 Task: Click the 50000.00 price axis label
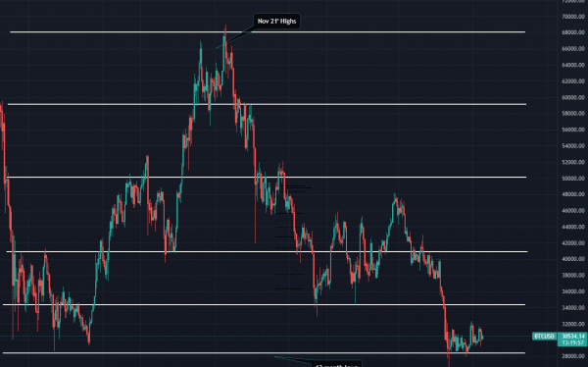[x=573, y=179]
